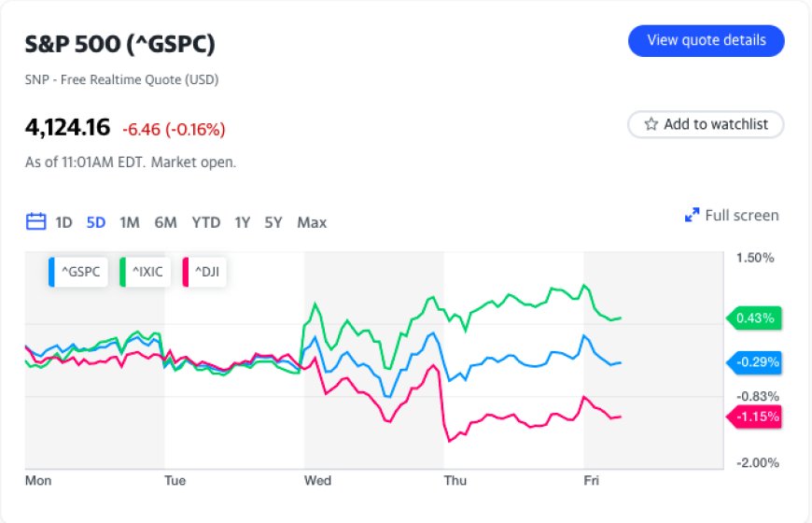Screen dimensions: 812x523
Task: Select the Max time range
Action: [x=312, y=222]
